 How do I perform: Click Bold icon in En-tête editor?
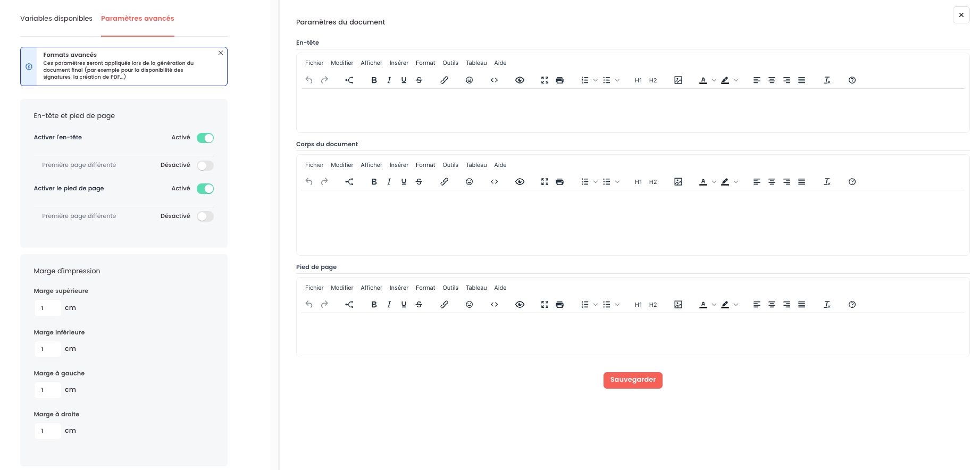pyautogui.click(x=374, y=80)
